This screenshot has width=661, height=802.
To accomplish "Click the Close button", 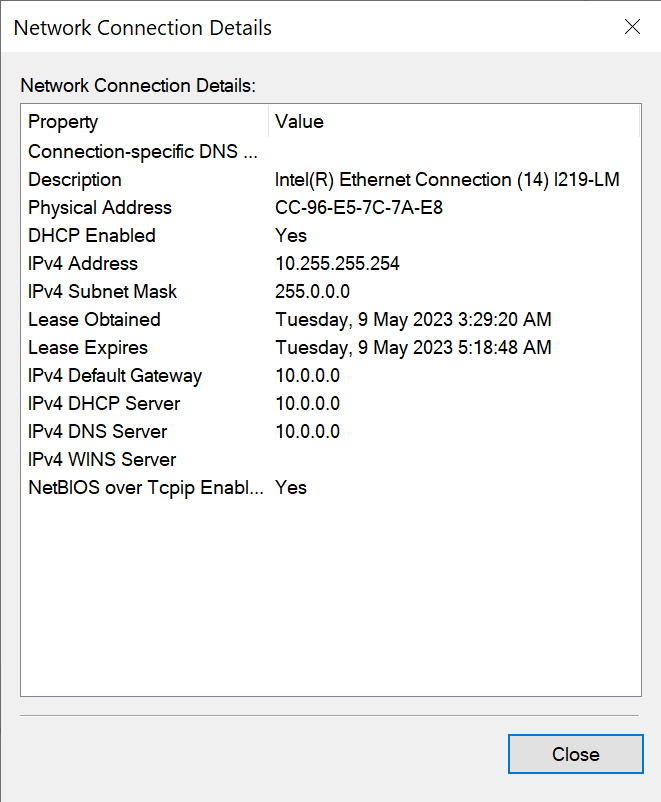I will click(x=576, y=754).
